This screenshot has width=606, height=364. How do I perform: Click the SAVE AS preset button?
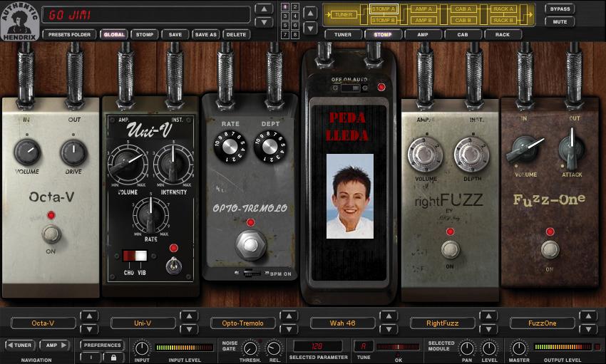[205, 34]
